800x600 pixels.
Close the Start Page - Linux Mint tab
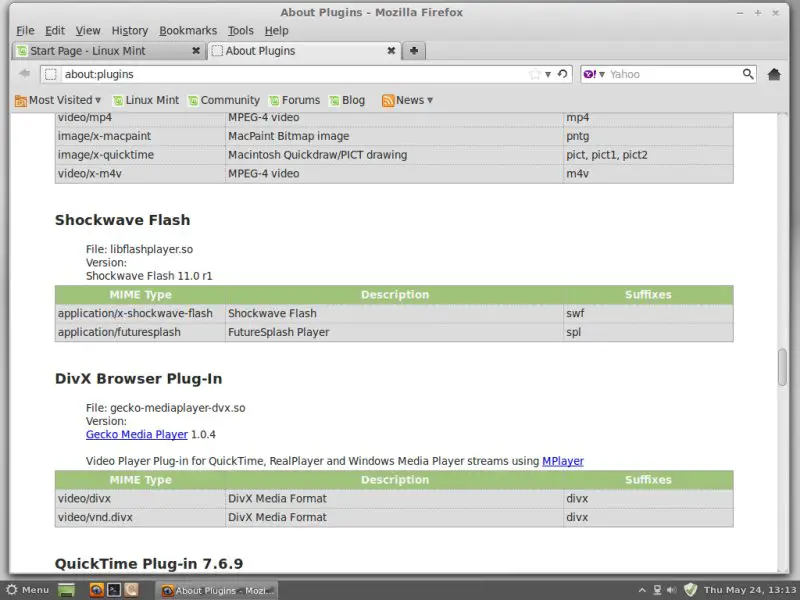click(x=195, y=51)
